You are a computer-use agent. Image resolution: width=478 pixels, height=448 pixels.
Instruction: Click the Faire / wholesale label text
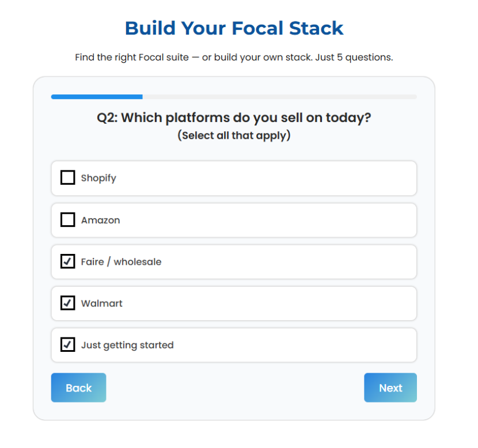click(x=121, y=261)
